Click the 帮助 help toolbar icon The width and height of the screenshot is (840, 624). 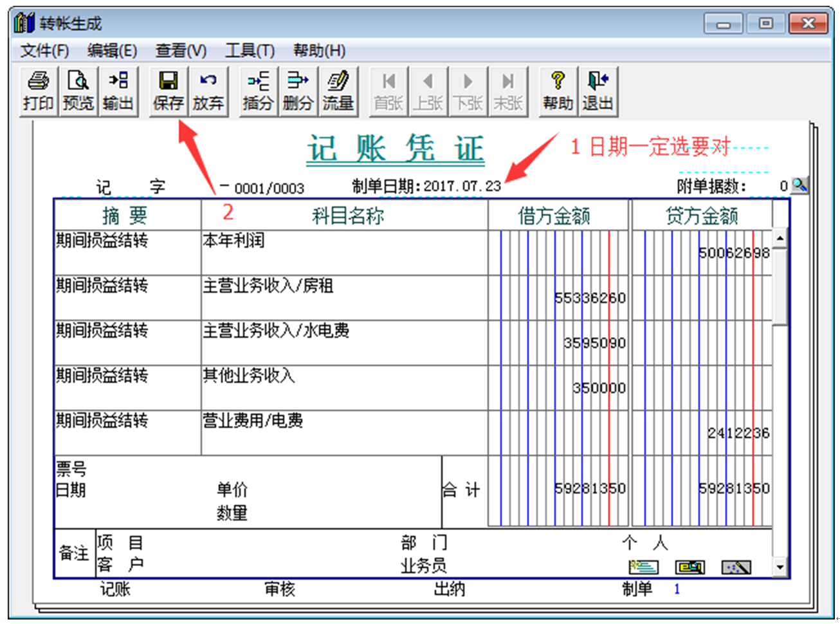tap(558, 91)
